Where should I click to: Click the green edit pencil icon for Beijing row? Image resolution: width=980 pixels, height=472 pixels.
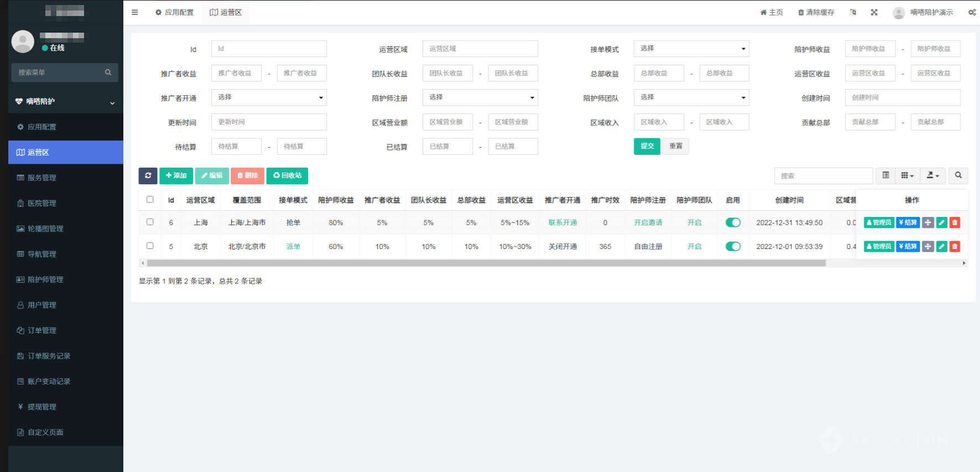click(x=942, y=246)
